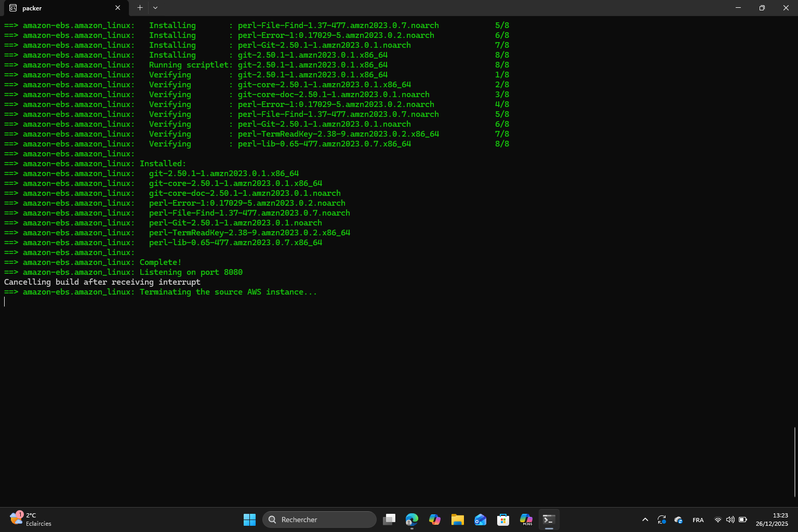The image size is (798, 532).
Task: Check the weather widget showing 2°C Eclaircies
Action: point(29,520)
